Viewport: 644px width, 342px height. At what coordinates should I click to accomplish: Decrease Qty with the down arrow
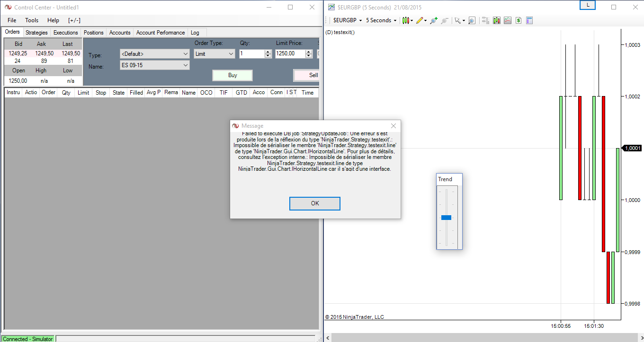click(x=268, y=56)
